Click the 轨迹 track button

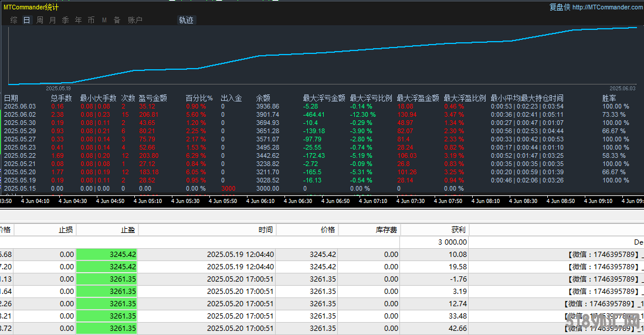pos(186,20)
